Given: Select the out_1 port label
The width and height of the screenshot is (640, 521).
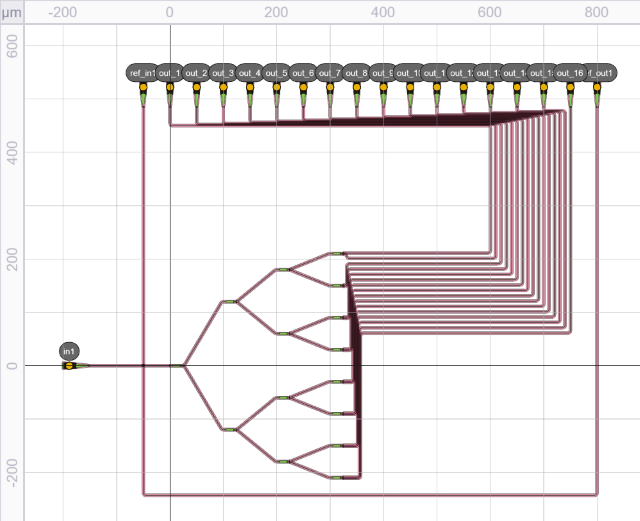Looking at the screenshot, I should point(170,73).
